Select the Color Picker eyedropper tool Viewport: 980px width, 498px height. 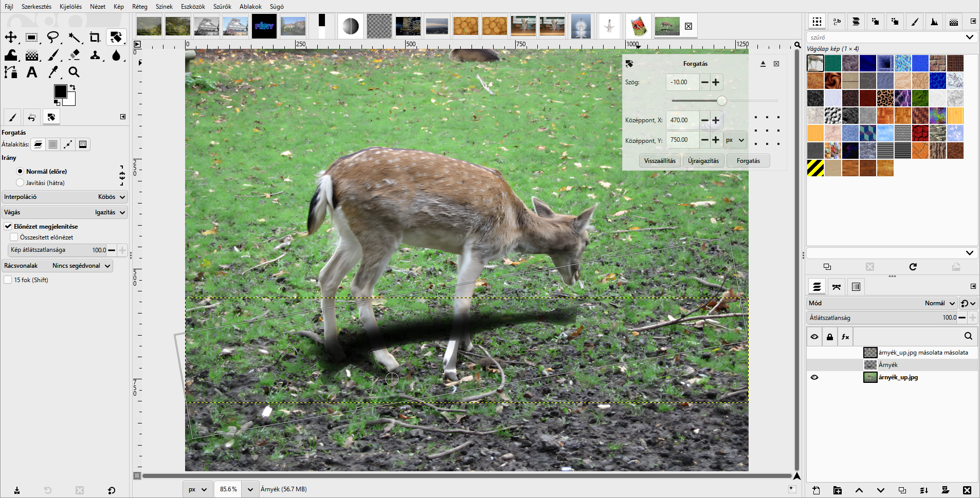point(53,72)
